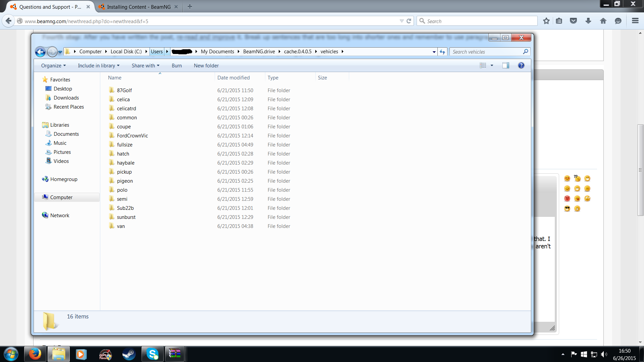
Task: Open Include in library dropdown
Action: pos(99,66)
